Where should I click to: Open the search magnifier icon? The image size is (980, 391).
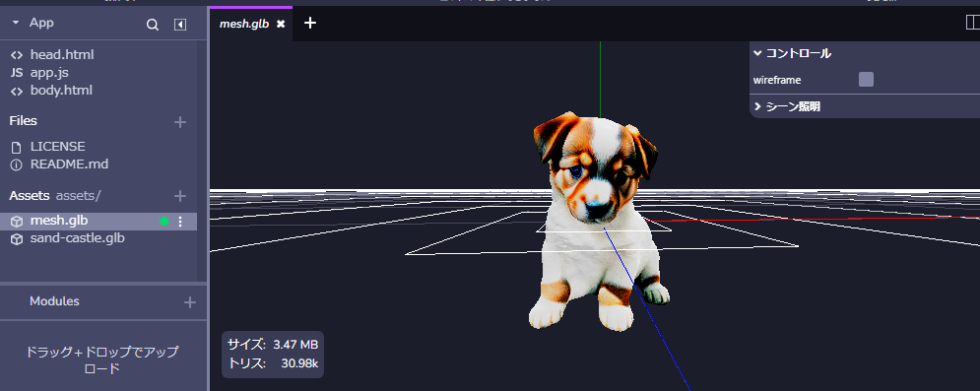point(153,25)
